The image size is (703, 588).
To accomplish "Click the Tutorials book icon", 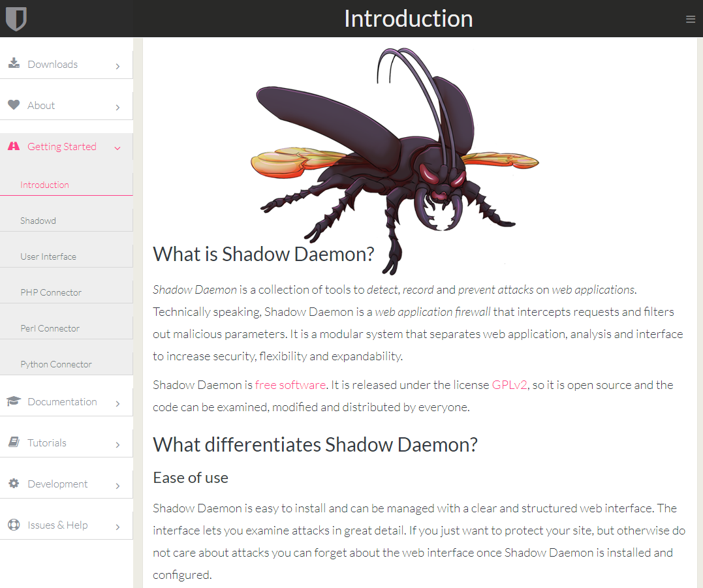I will coord(14,443).
